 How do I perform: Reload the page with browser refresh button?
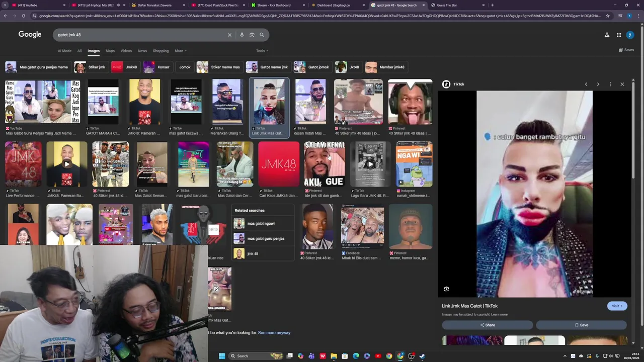coord(23,16)
